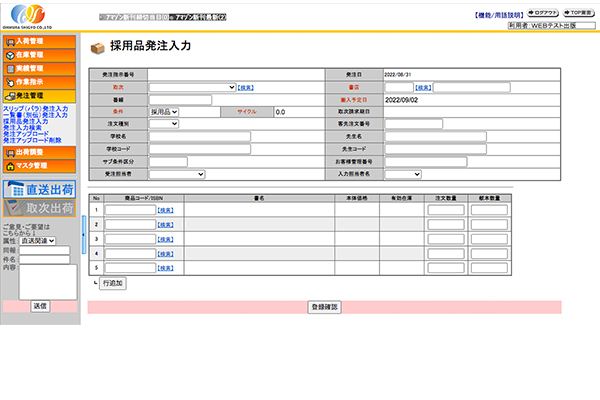The height and width of the screenshot is (400, 600).
Task: Open the マスタ管理 menu
Action: [40, 165]
